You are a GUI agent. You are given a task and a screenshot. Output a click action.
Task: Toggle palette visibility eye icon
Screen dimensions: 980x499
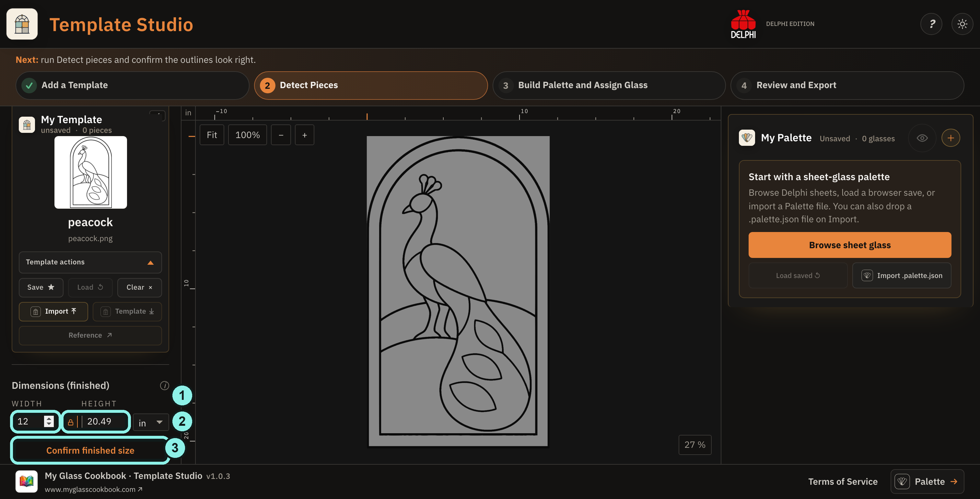pos(922,138)
